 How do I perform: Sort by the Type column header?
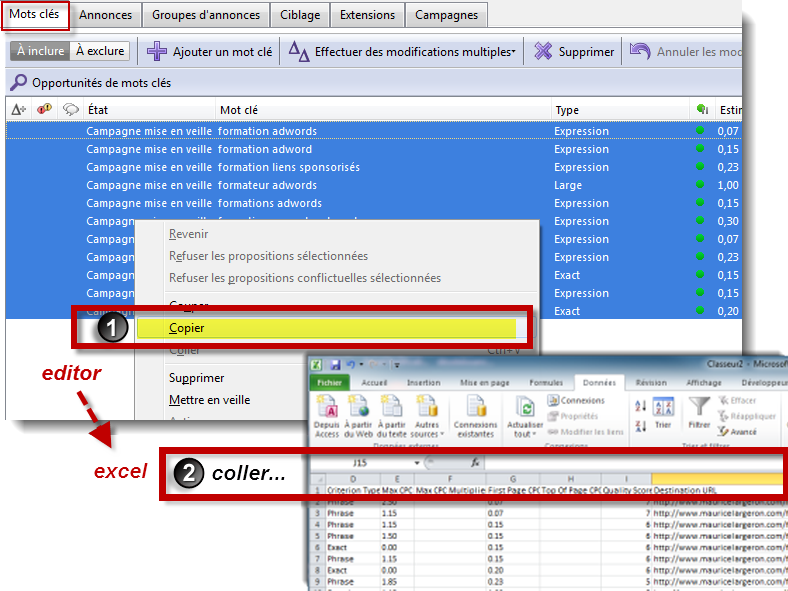(621, 110)
